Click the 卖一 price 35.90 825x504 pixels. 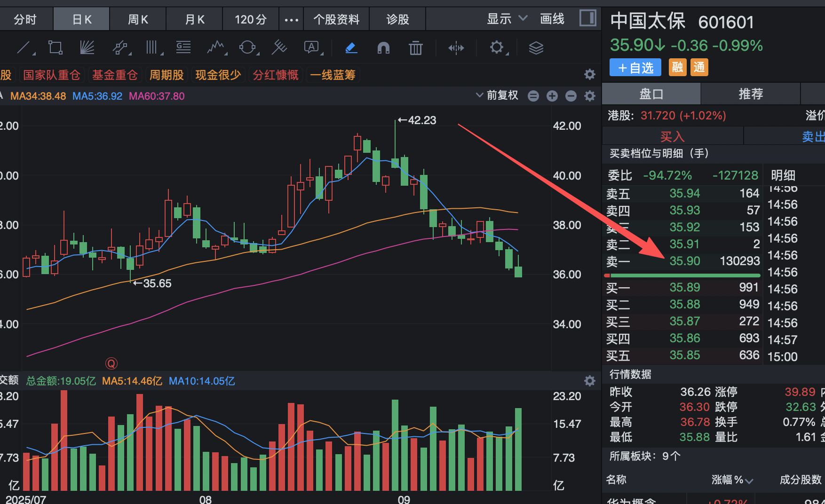[685, 261]
